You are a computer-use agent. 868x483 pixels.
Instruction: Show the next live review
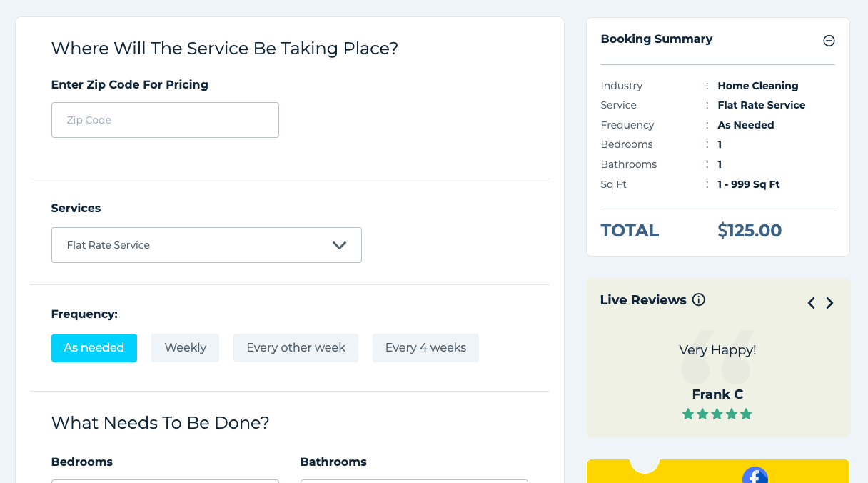pos(829,303)
